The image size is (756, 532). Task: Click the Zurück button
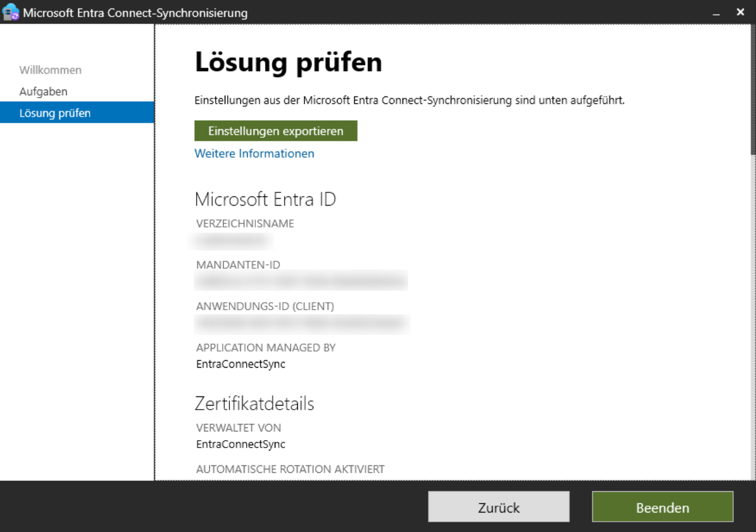[x=498, y=507]
